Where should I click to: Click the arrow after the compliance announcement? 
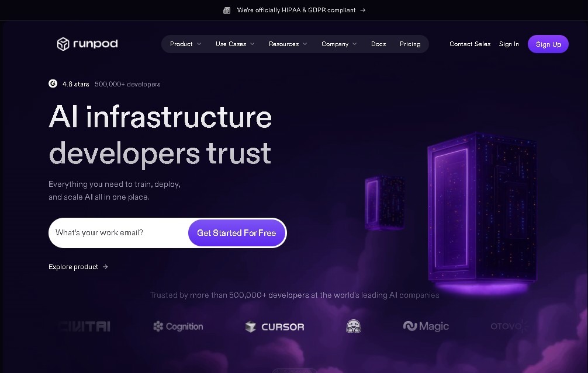point(362,10)
